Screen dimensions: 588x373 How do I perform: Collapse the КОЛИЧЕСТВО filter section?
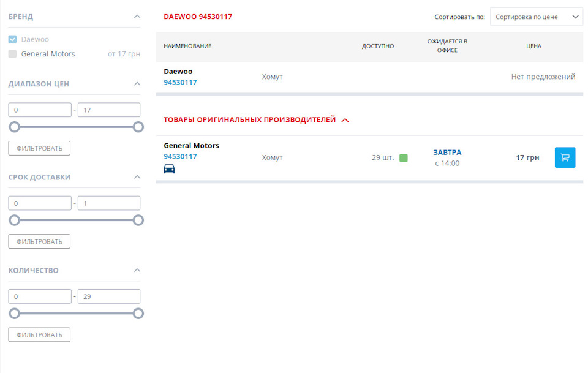pyautogui.click(x=137, y=270)
